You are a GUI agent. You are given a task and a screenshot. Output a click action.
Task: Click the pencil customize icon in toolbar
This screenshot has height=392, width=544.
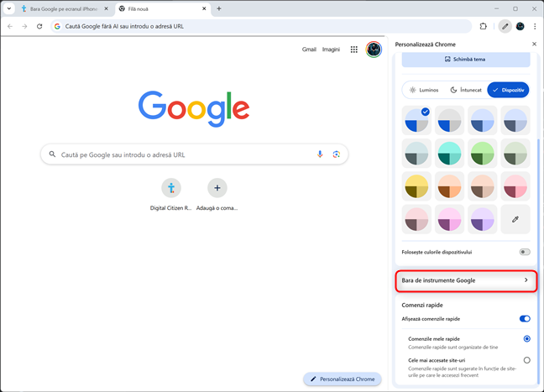click(505, 26)
